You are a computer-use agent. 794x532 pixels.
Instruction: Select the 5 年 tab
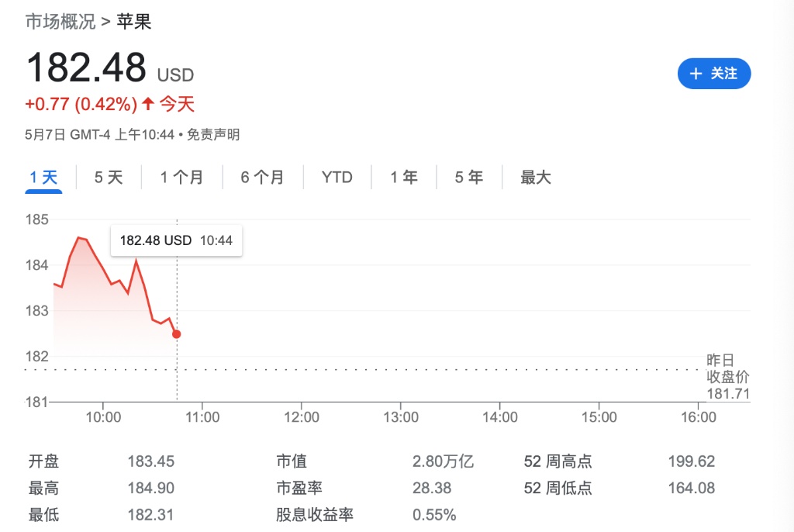click(469, 178)
